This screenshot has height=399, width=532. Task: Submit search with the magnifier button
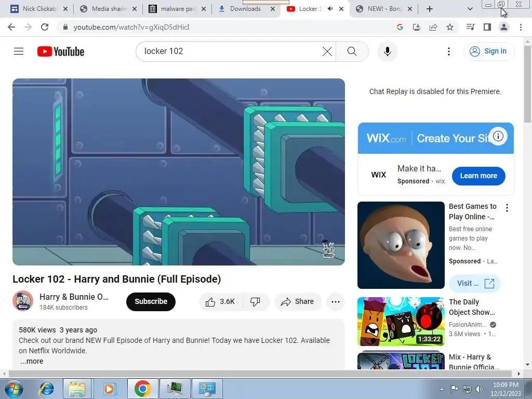coord(352,51)
